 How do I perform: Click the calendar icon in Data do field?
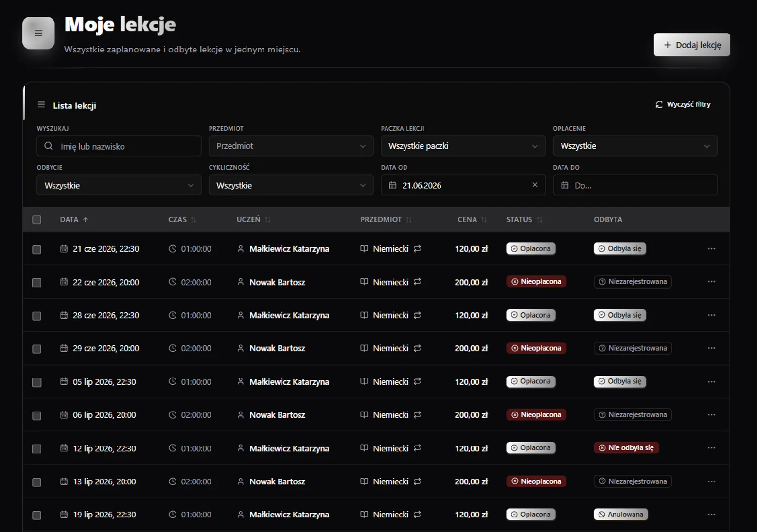pyautogui.click(x=564, y=185)
